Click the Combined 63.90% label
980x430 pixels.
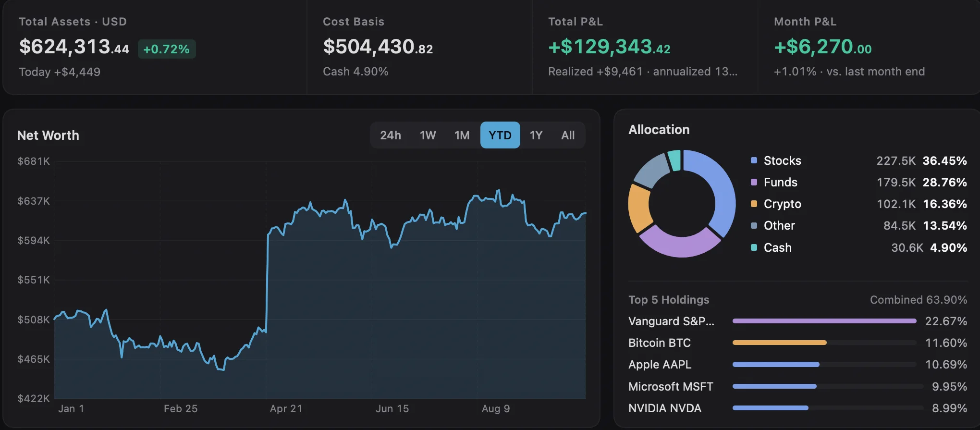point(919,300)
